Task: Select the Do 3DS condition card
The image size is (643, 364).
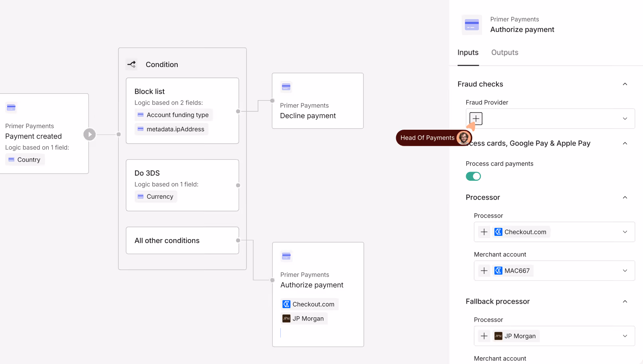Action: (x=183, y=185)
